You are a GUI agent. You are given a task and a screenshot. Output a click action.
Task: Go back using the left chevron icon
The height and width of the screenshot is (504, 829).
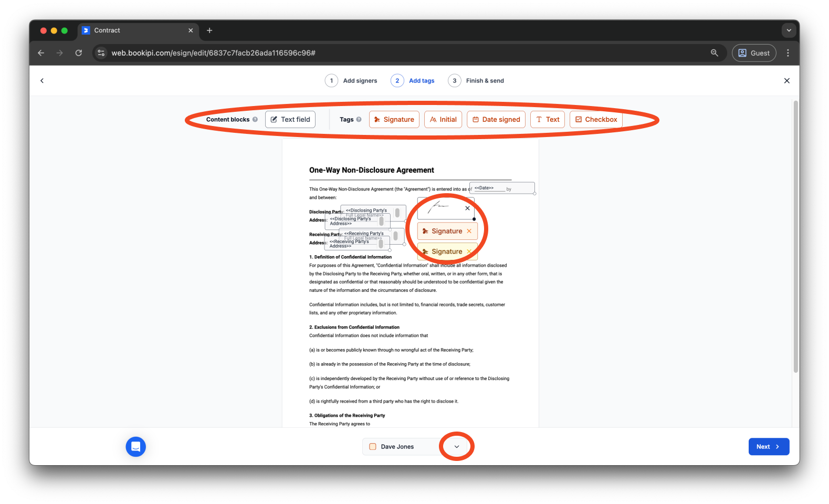point(42,81)
